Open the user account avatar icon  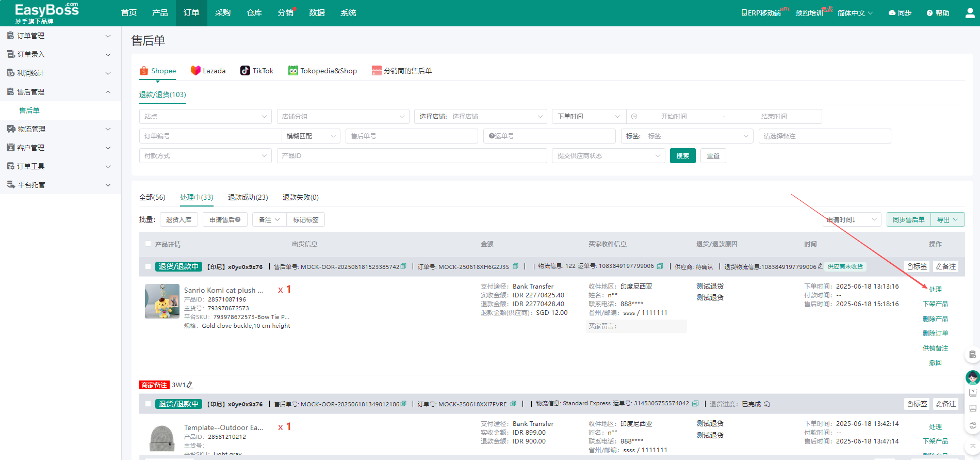pyautogui.click(x=970, y=13)
